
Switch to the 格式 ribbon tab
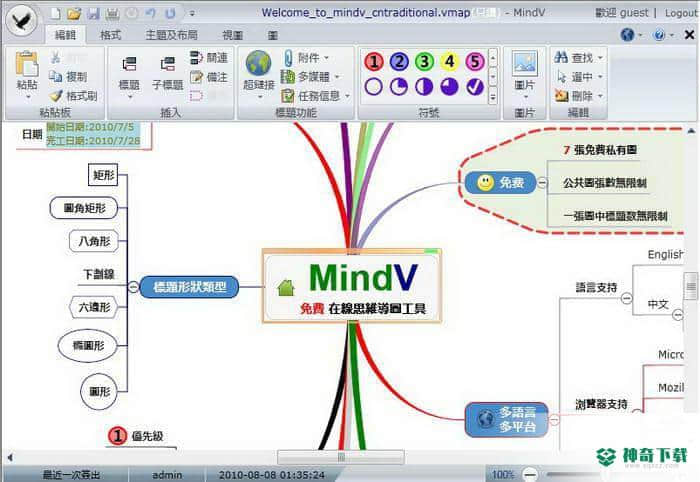click(x=110, y=35)
